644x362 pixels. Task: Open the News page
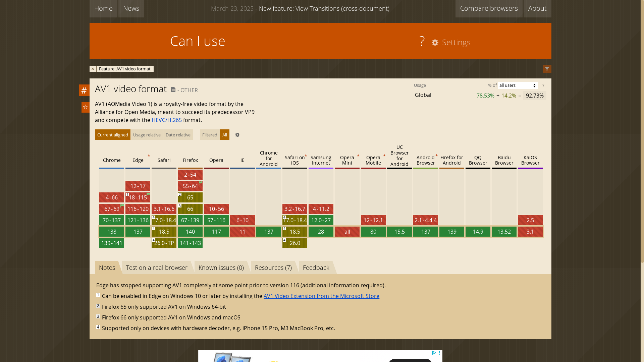click(131, 8)
